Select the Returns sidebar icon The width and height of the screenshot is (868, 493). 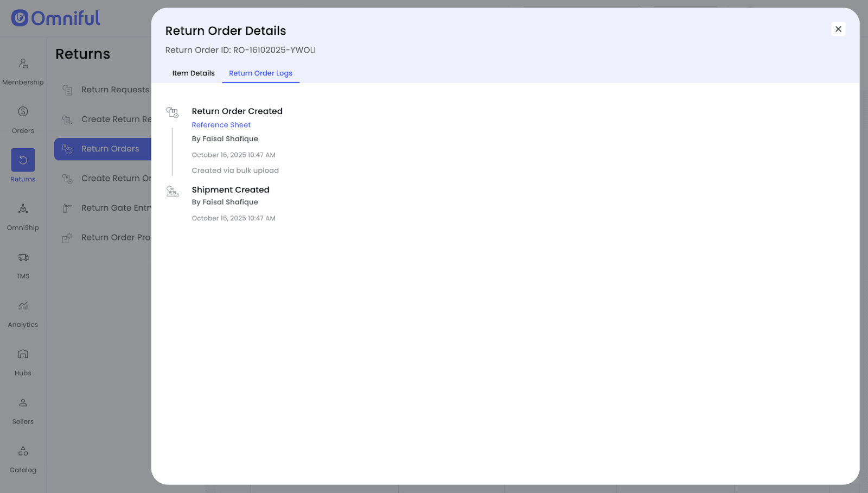coord(23,160)
